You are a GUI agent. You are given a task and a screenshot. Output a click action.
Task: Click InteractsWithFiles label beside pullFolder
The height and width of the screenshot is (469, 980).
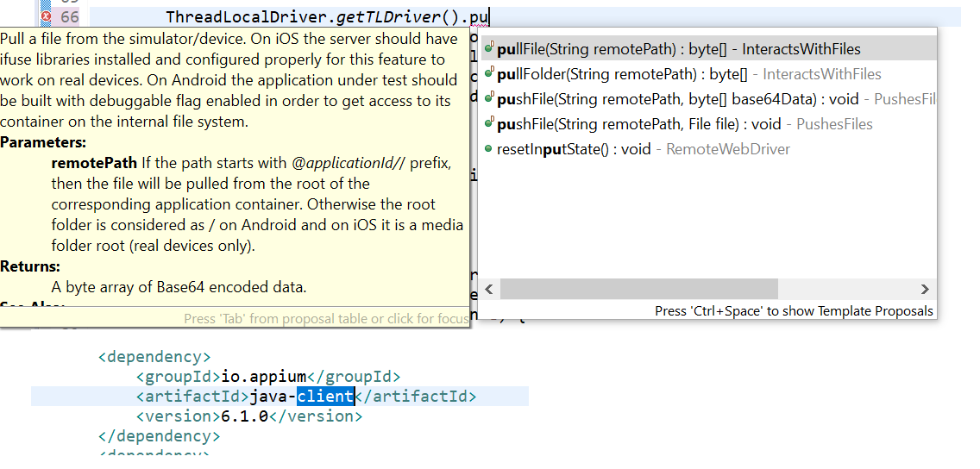tap(822, 74)
